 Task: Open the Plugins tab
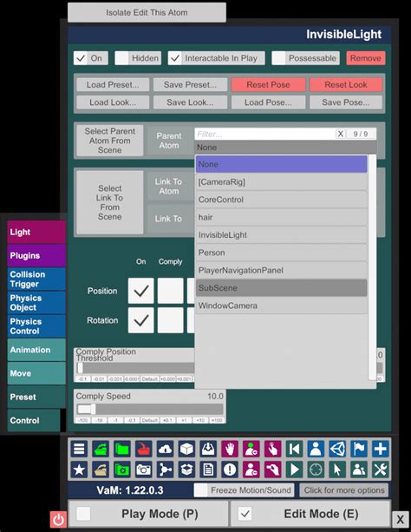pyautogui.click(x=36, y=255)
